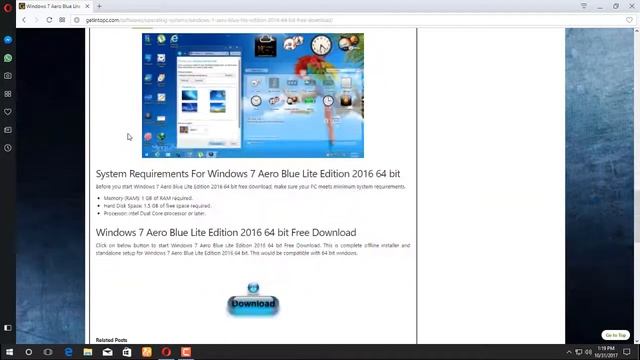Open a new tab with plus button
Image resolution: width=640 pixels, height=360 pixels.
coord(99,6)
